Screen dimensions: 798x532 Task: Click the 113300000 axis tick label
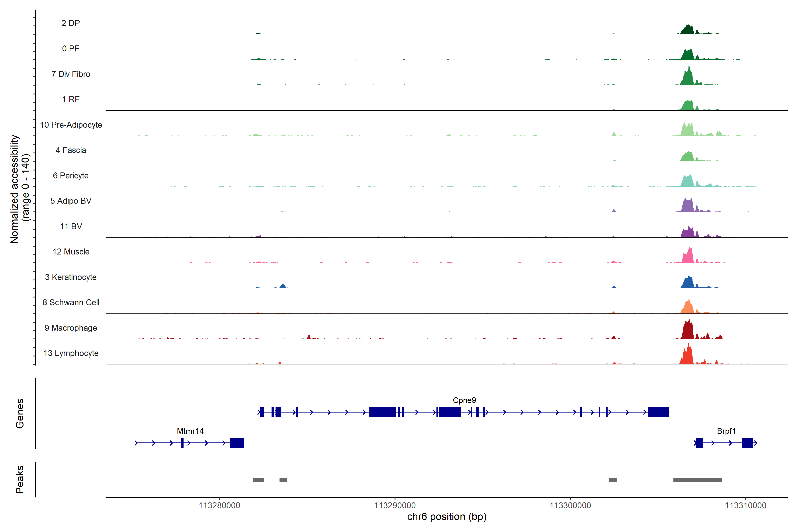(570, 506)
